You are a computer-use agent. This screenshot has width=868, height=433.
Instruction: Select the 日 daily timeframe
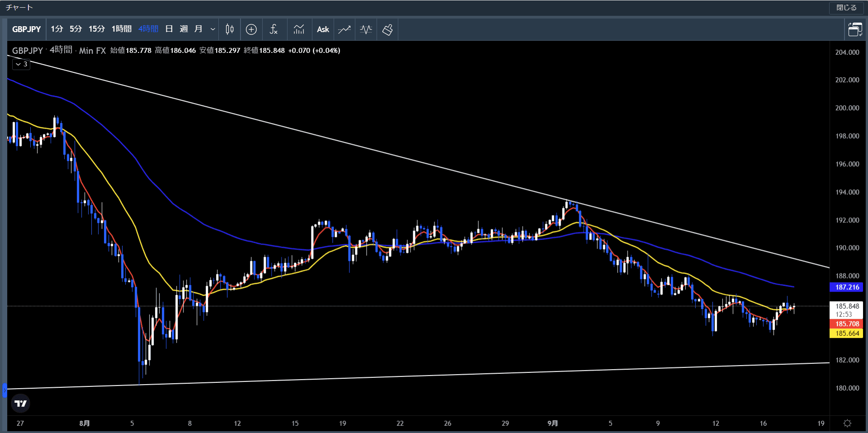click(169, 29)
